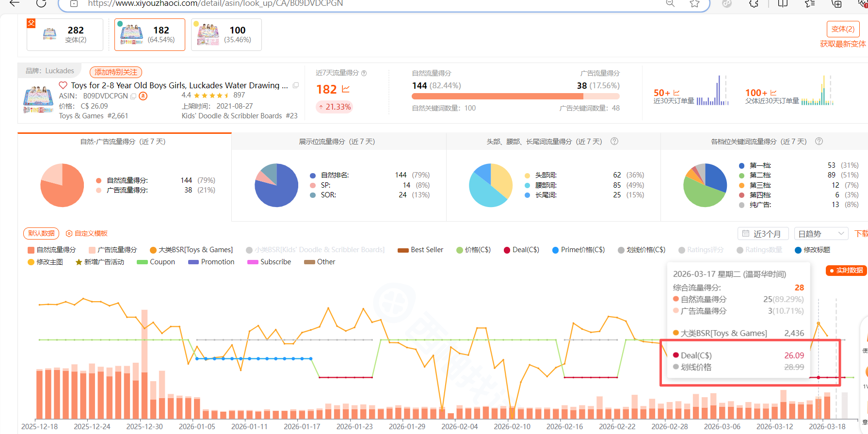This screenshot has width=868, height=434.
Task: Open the 近3个月 date range picker
Action: 763,234
